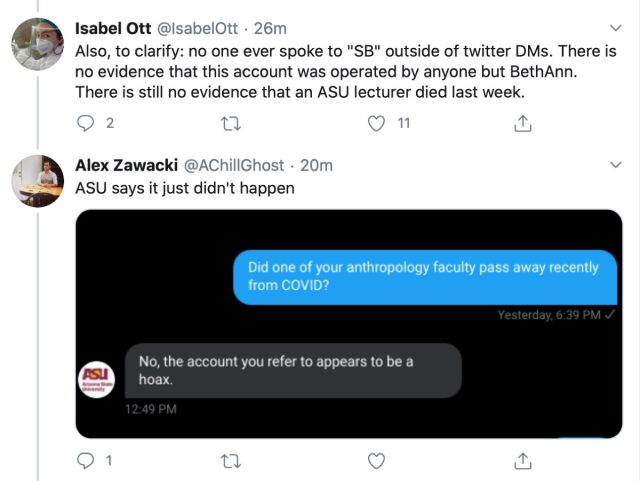The width and height of the screenshot is (640, 481).
Task: Like Isabel Ott's tweet
Action: (x=377, y=124)
